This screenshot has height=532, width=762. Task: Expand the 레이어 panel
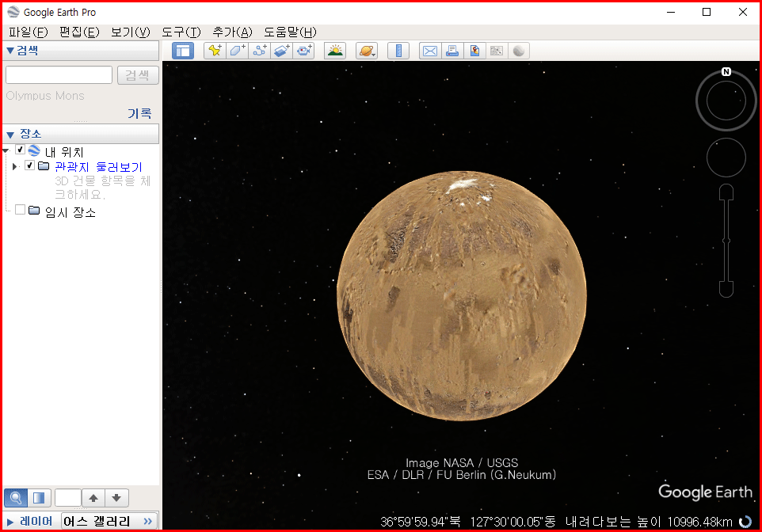pyautogui.click(x=10, y=522)
